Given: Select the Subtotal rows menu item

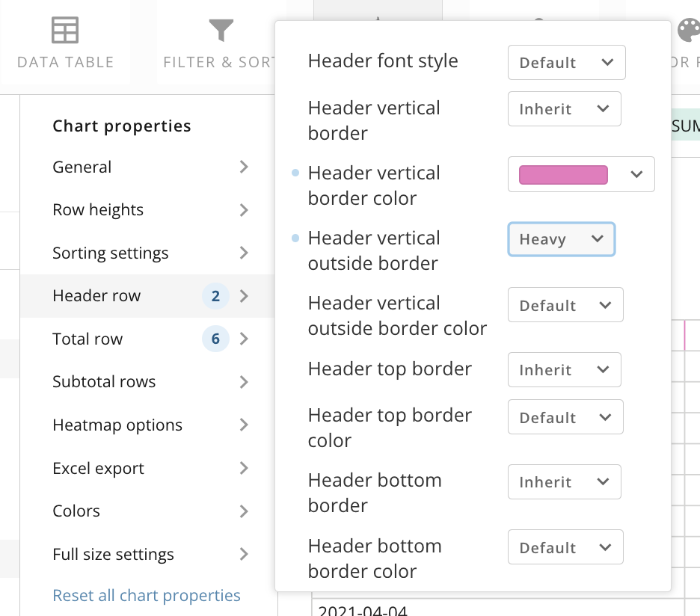Looking at the screenshot, I should (x=104, y=382).
